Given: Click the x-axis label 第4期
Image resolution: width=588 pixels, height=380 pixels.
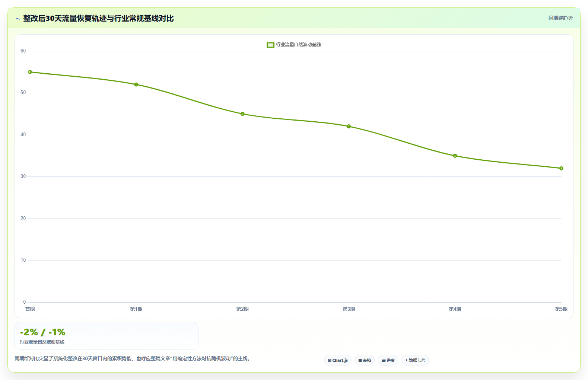Looking at the screenshot, I should coord(455,309).
